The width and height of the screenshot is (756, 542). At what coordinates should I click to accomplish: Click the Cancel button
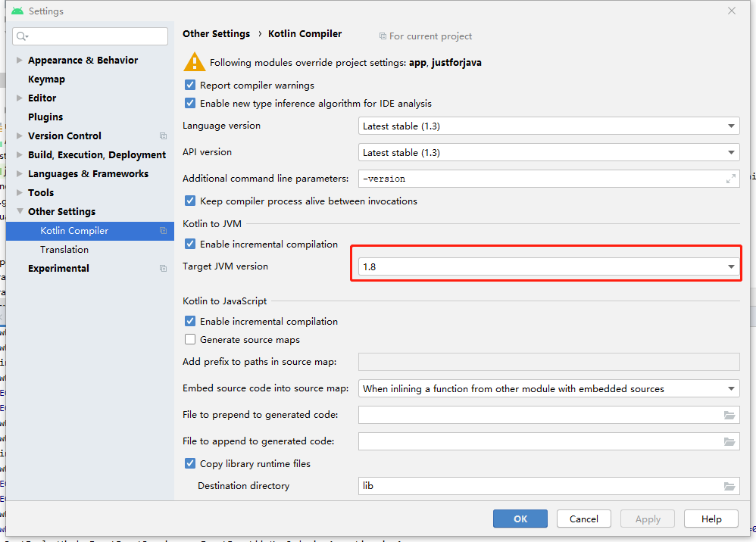pyautogui.click(x=583, y=519)
